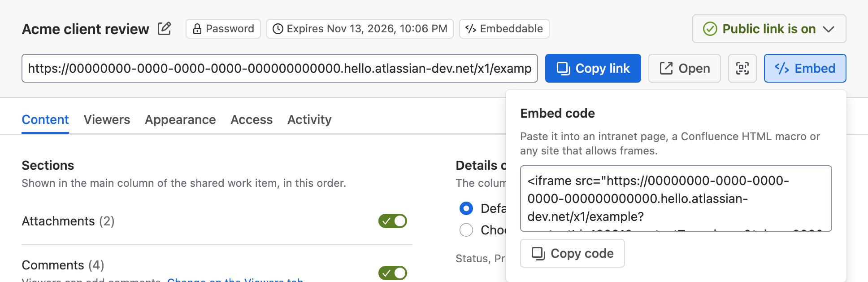868x282 pixels.
Task: Switch to the Viewers tab
Action: click(107, 119)
